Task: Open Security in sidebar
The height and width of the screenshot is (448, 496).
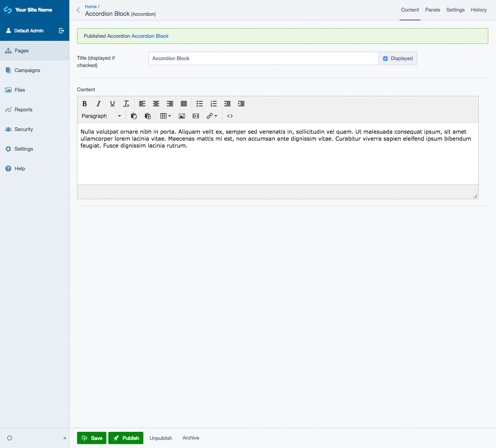Action: pyautogui.click(x=35, y=129)
